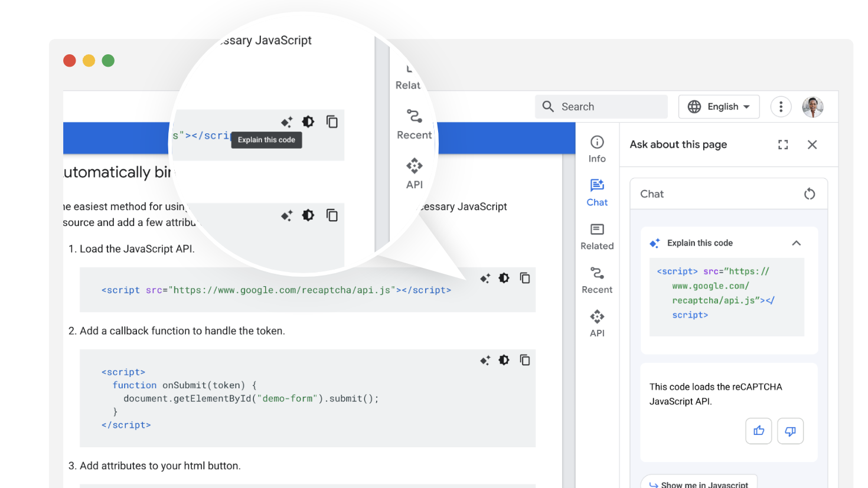Close the Ask about this page panel
868x488 pixels.
pyautogui.click(x=812, y=145)
